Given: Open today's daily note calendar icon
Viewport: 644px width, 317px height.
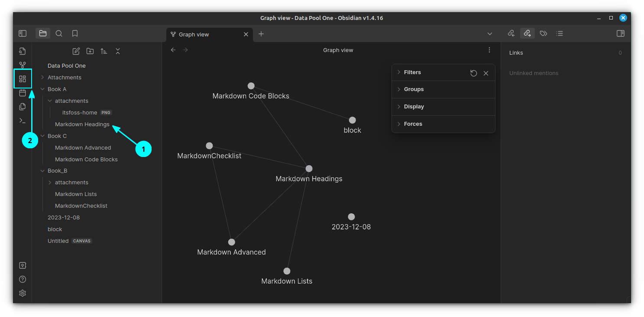Looking at the screenshot, I should [x=23, y=93].
